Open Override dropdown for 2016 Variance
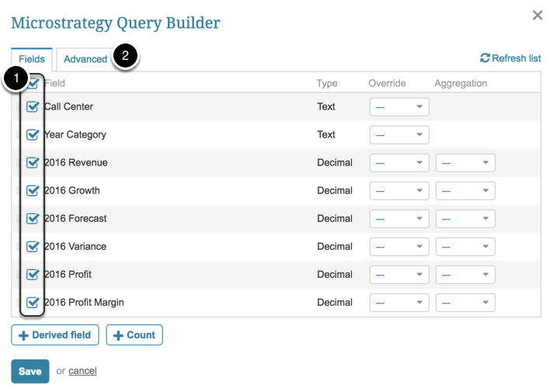 point(399,247)
